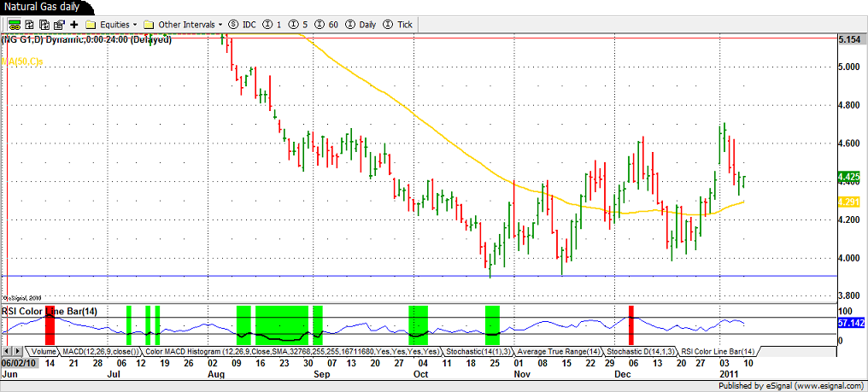Click the black plus icon in toolbar
The width and height of the screenshot is (868, 392).
tap(73, 24)
